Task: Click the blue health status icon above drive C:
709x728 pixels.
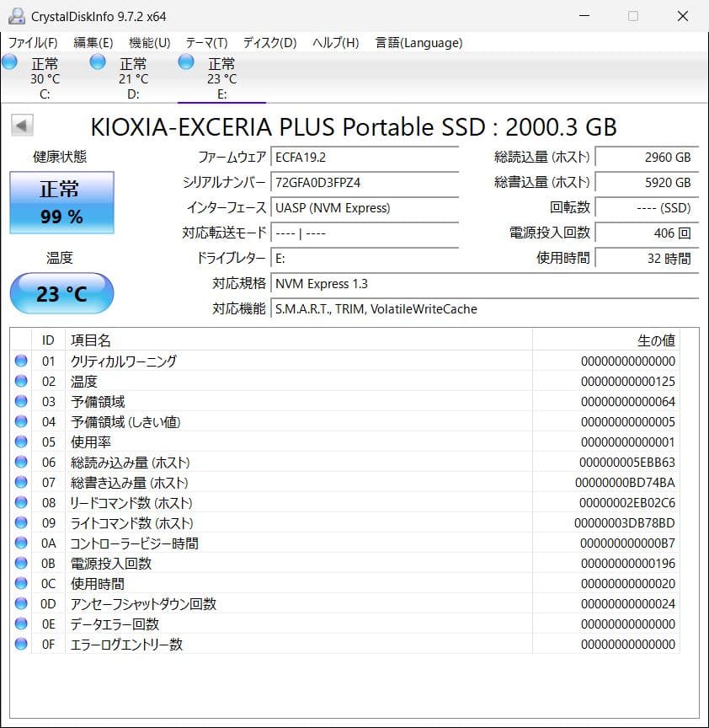Action: coord(9,62)
